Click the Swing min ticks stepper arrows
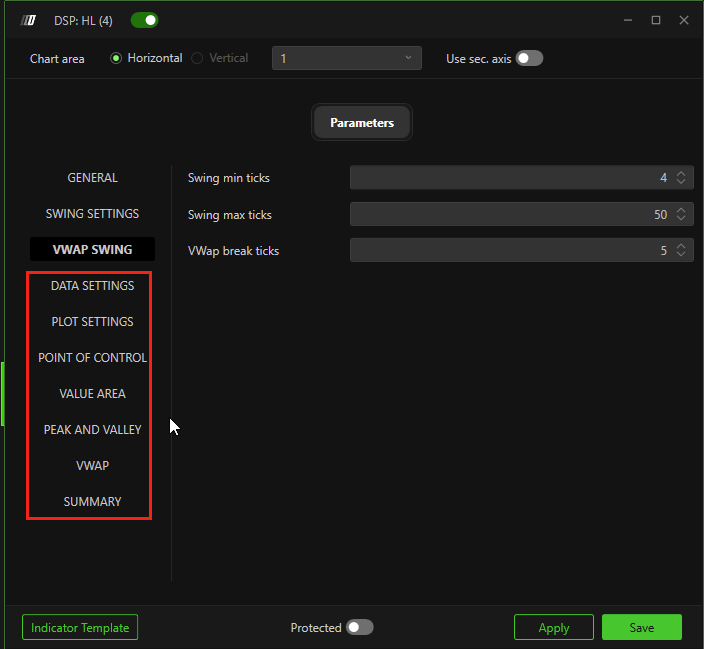704x649 pixels. tap(681, 178)
